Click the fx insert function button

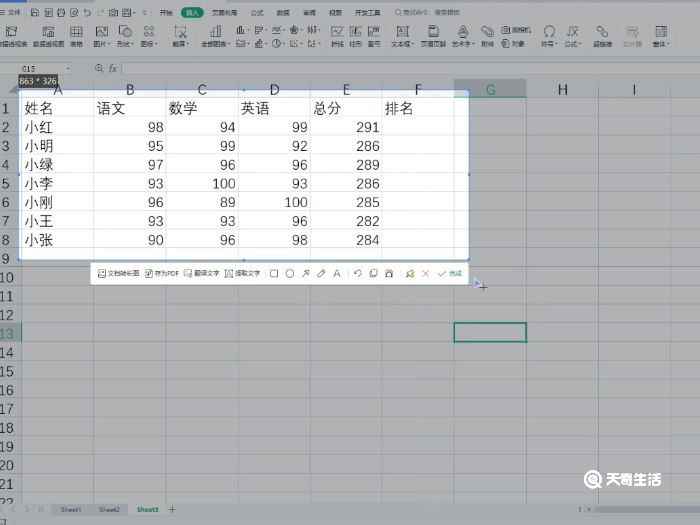(113, 68)
